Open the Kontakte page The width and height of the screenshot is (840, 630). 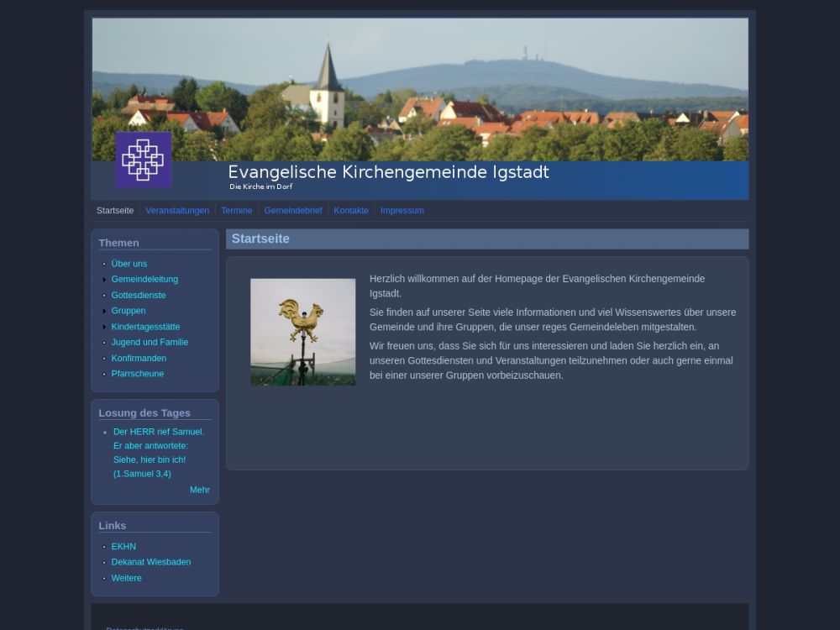pos(351,211)
